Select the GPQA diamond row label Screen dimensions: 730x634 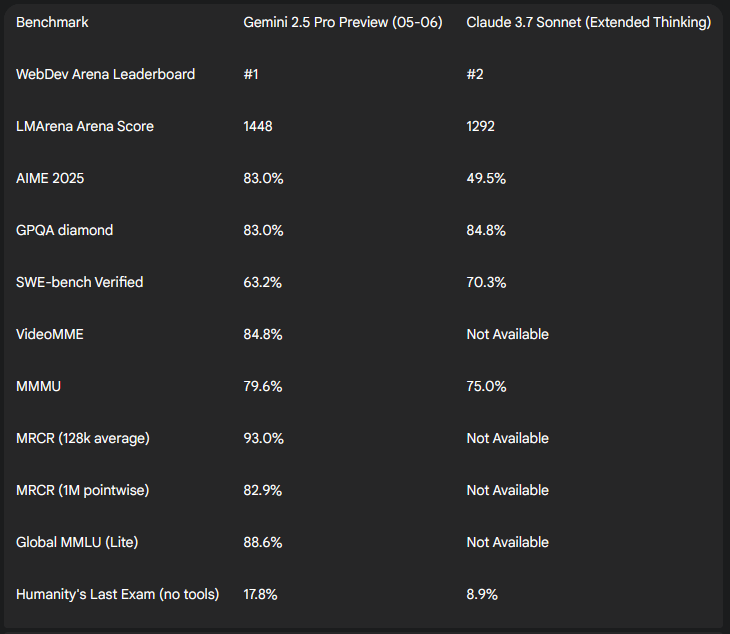click(64, 230)
